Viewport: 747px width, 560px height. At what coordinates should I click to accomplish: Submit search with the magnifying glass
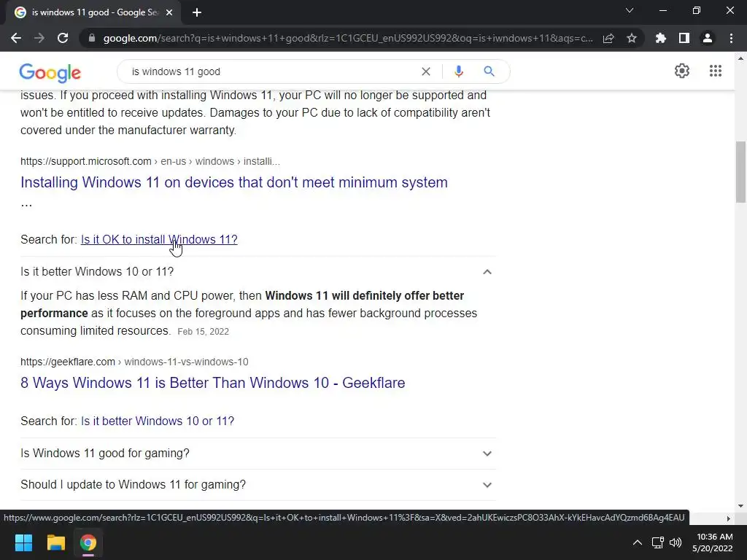tap(489, 71)
